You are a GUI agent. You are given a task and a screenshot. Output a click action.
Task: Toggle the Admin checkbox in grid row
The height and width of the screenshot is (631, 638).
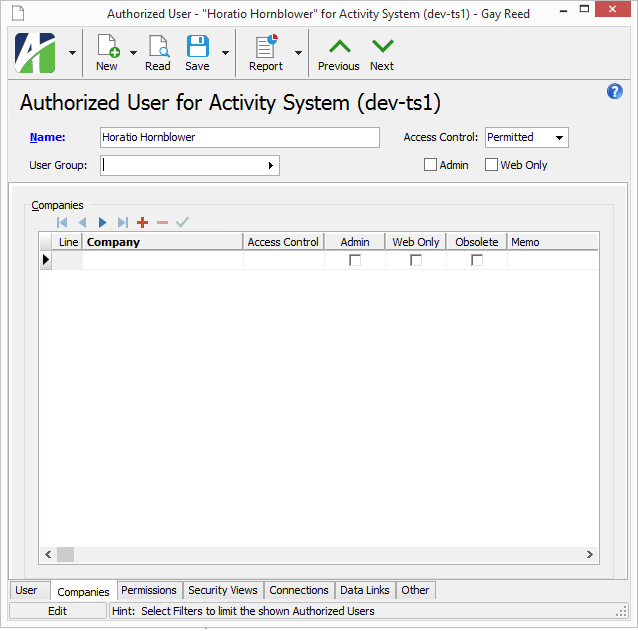(x=355, y=260)
